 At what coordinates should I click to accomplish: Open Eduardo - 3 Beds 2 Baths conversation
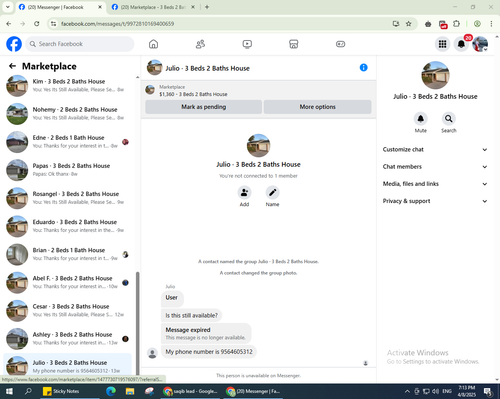tap(68, 226)
